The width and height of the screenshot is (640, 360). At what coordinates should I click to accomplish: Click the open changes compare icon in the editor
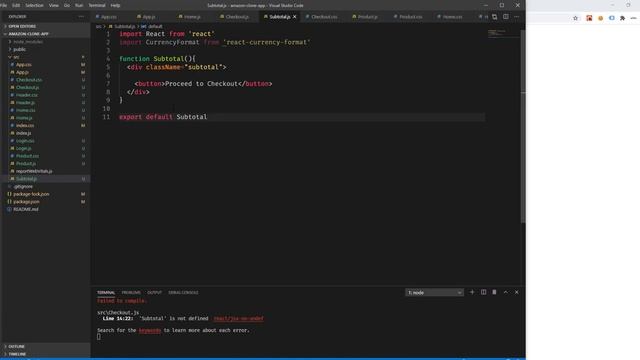coord(494,17)
